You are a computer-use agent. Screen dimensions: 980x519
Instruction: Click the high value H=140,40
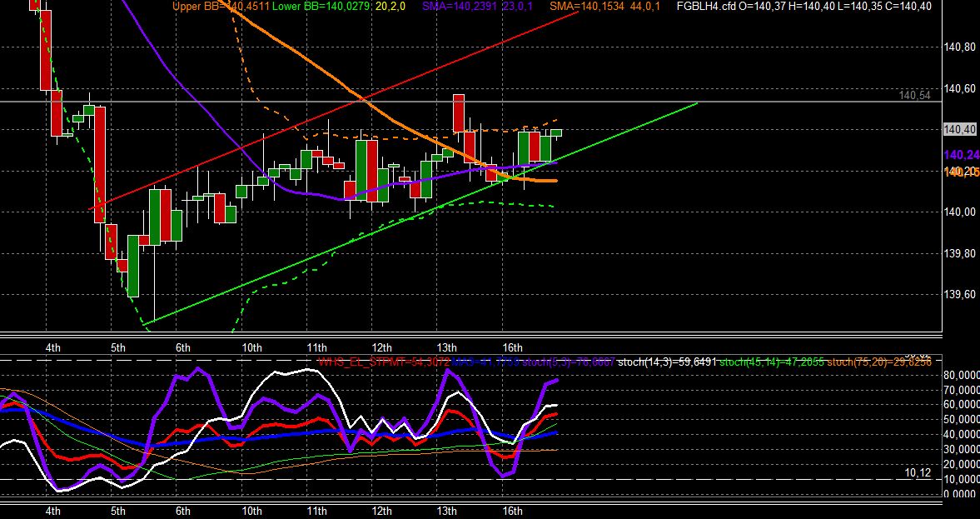pos(812,7)
